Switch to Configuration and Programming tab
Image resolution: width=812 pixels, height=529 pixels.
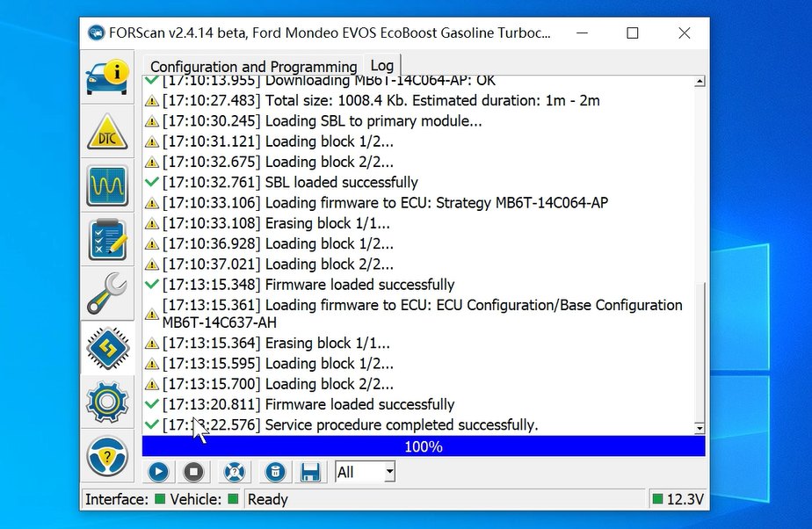pyautogui.click(x=253, y=67)
